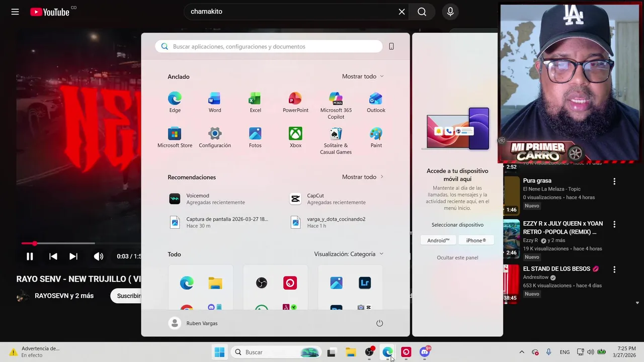Click taskbar Buscar search box
Screen dimensions: 644x362
pos(276,352)
